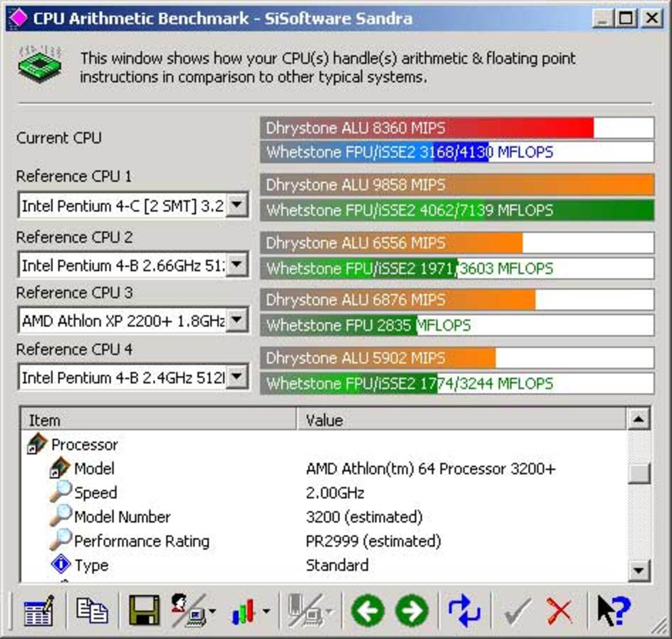The height and width of the screenshot is (639, 672).
Task: Click the value PR2999 (estimated)
Action: (373, 541)
